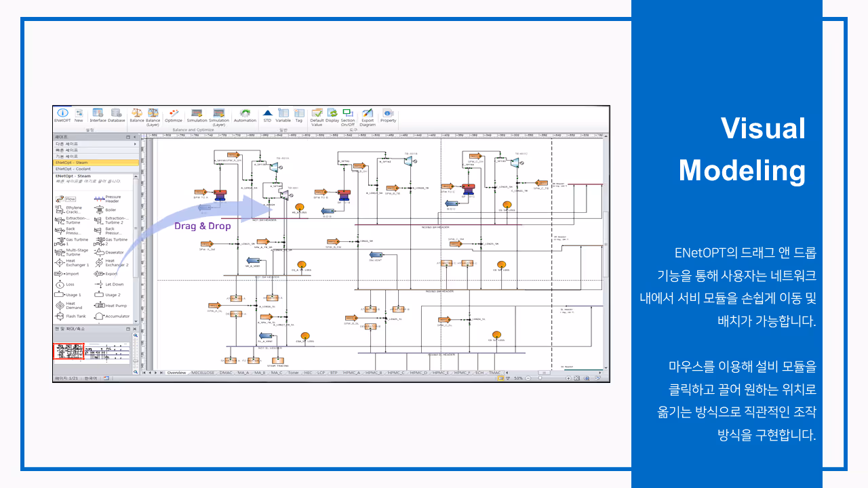Open the Toner sheet tab

tap(293, 373)
